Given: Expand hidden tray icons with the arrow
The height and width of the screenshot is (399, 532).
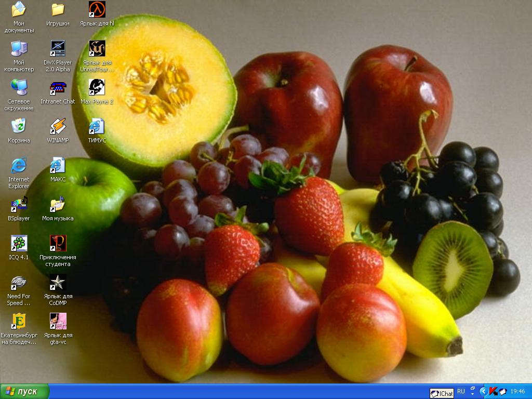Looking at the screenshot, I should [483, 391].
